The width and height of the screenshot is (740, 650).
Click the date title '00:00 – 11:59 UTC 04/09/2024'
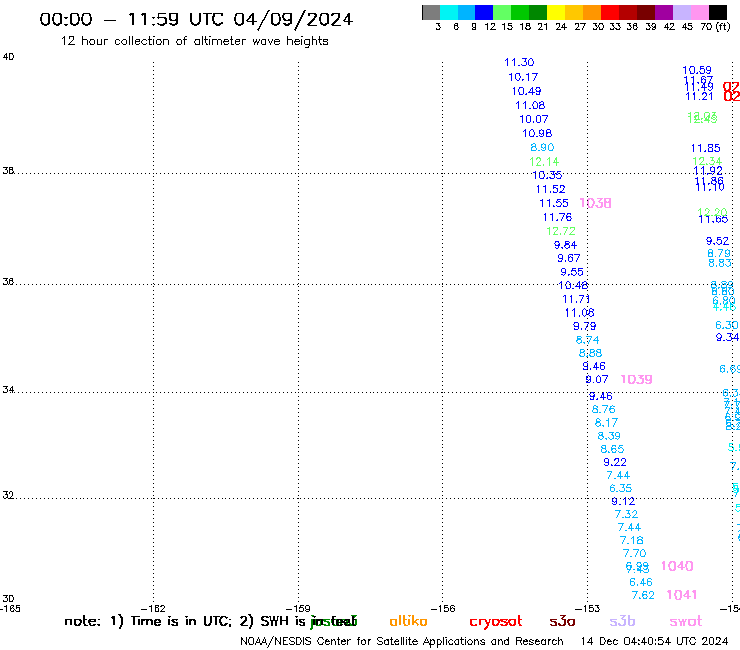[x=196, y=19]
